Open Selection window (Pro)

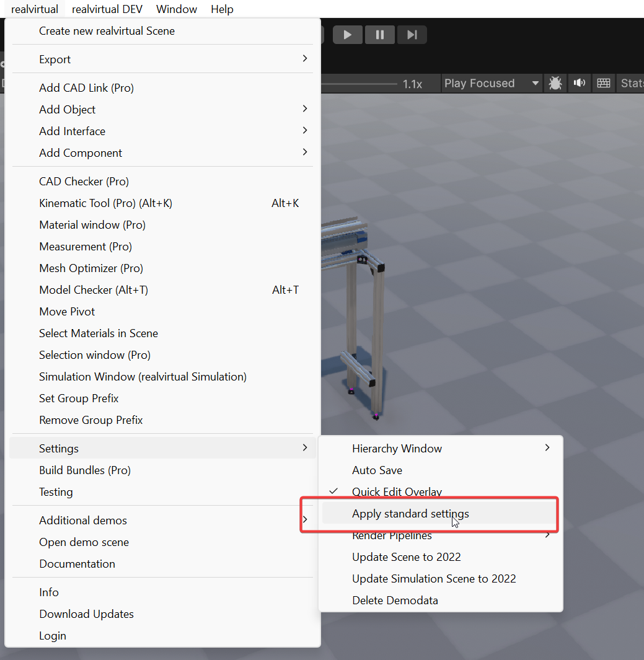pos(162,355)
